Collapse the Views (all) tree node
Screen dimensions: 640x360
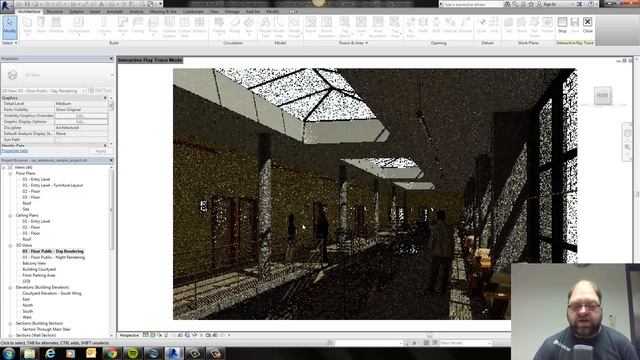click(x=4, y=167)
